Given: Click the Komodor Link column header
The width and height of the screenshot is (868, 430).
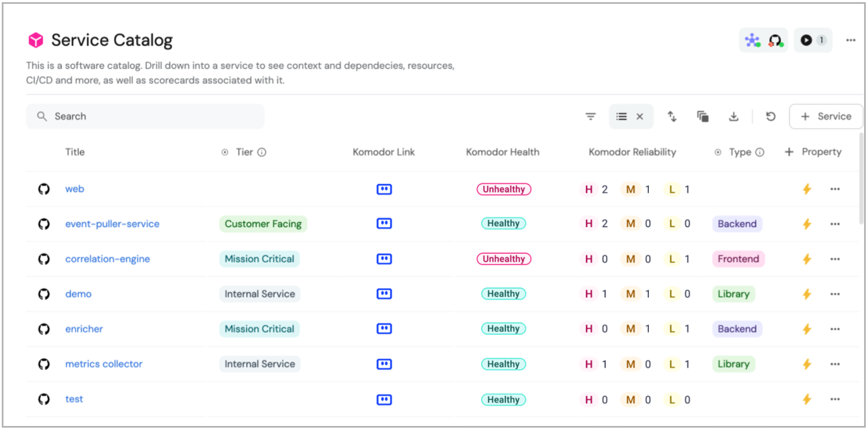Looking at the screenshot, I should click(x=384, y=152).
